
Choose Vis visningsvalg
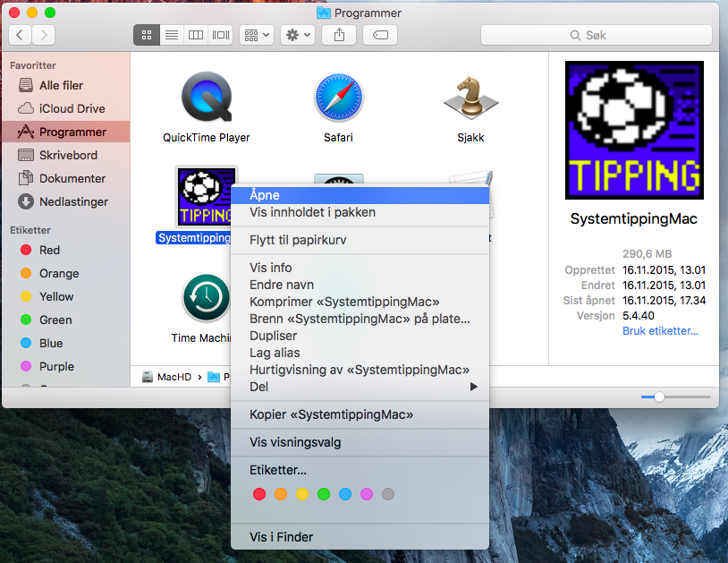pos(360,442)
